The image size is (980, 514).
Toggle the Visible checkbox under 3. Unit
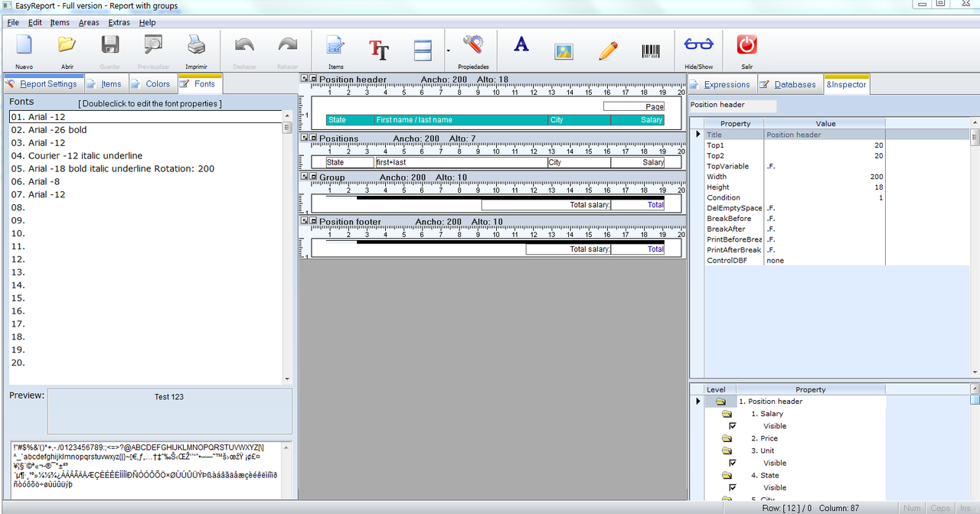[x=733, y=463]
